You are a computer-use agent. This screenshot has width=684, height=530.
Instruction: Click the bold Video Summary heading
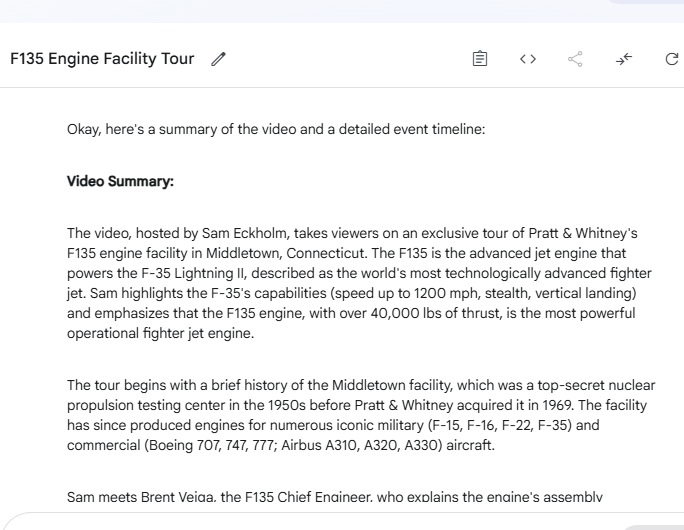pos(120,181)
